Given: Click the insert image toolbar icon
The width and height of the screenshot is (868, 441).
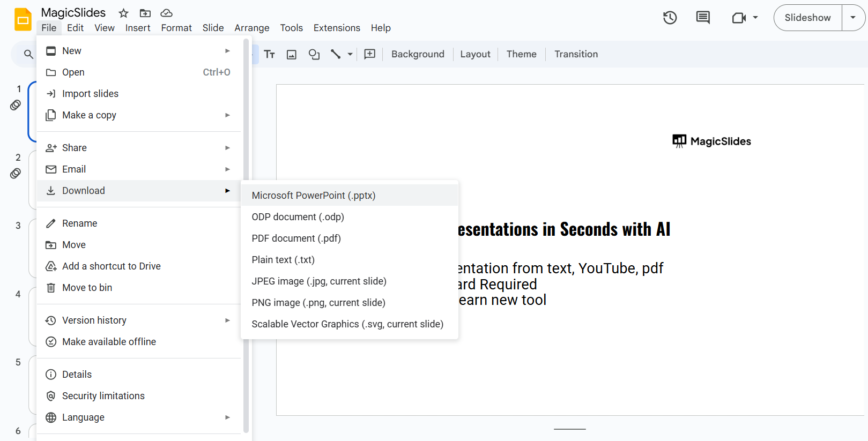Looking at the screenshot, I should [292, 54].
